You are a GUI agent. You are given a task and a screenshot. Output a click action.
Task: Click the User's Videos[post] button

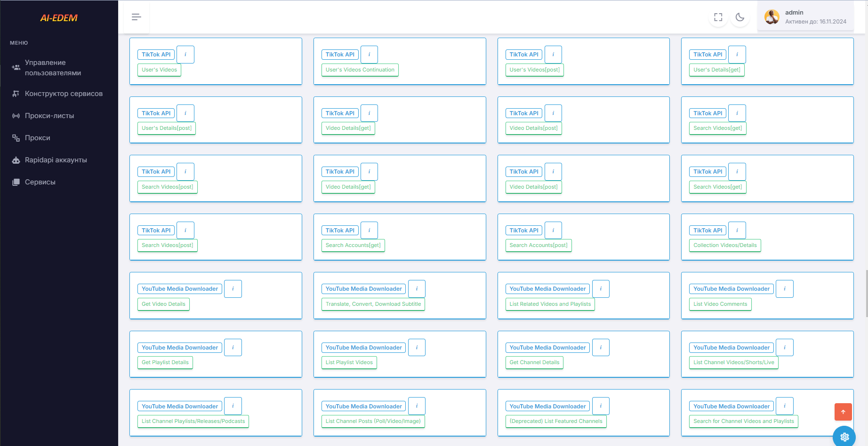(535, 70)
